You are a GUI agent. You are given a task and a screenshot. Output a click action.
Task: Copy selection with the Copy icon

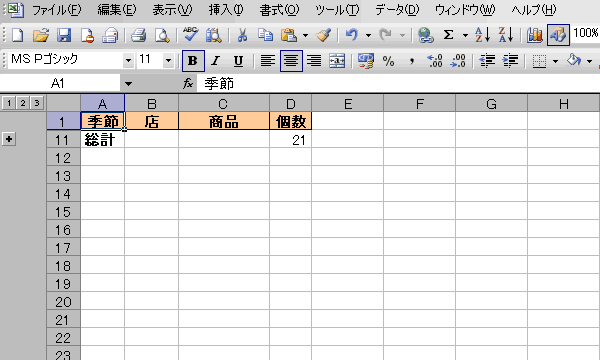pos(265,35)
